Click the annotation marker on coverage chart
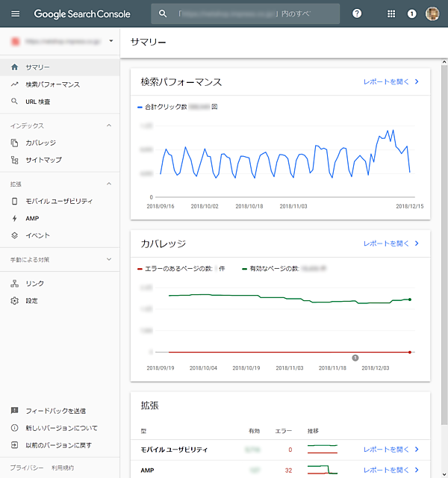This screenshot has height=478, width=448. [355, 358]
